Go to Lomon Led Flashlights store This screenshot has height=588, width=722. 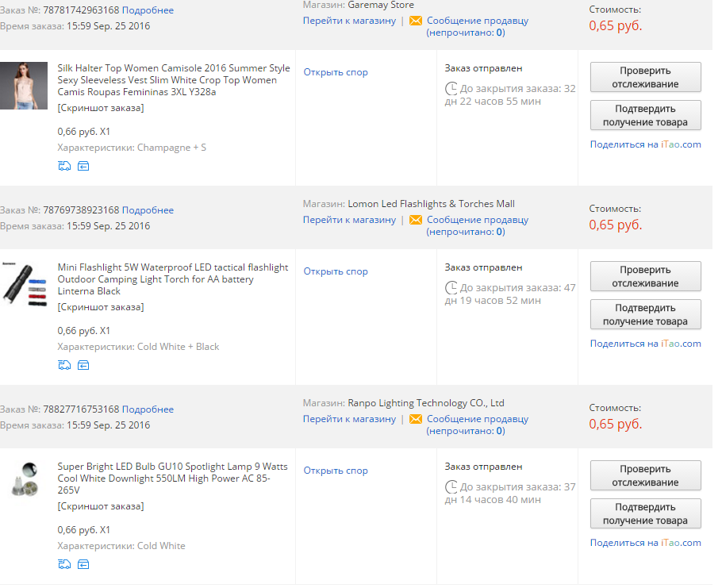click(349, 220)
